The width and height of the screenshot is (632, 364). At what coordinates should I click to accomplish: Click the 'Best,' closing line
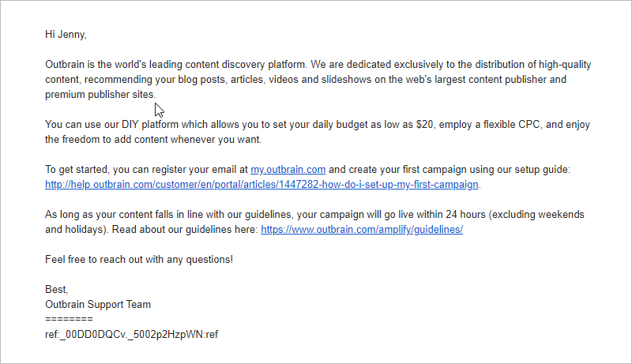pyautogui.click(x=56, y=290)
